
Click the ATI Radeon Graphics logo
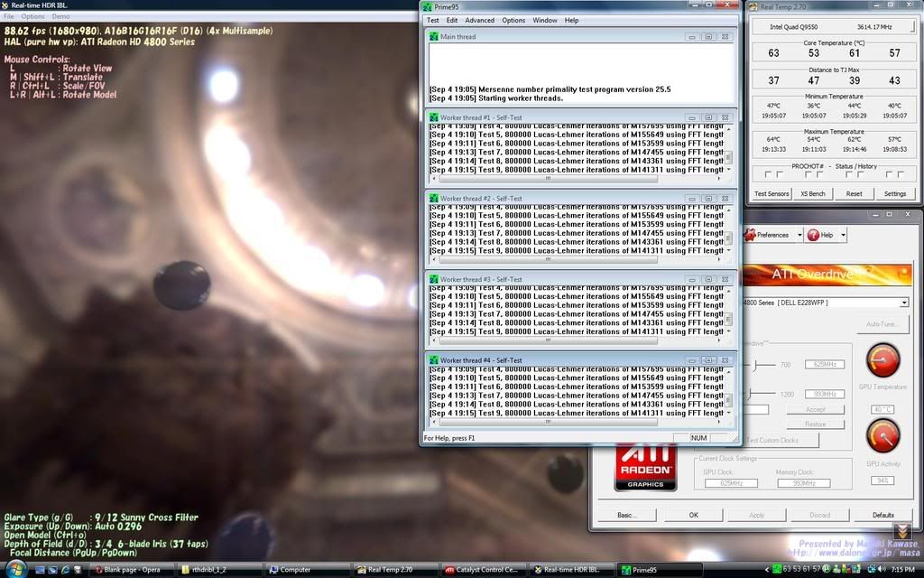(x=645, y=467)
